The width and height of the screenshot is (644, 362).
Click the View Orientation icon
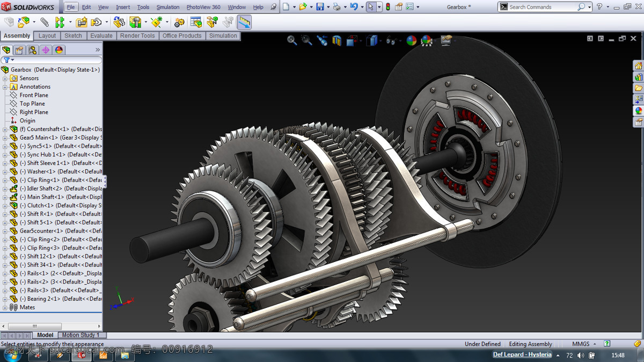352,40
